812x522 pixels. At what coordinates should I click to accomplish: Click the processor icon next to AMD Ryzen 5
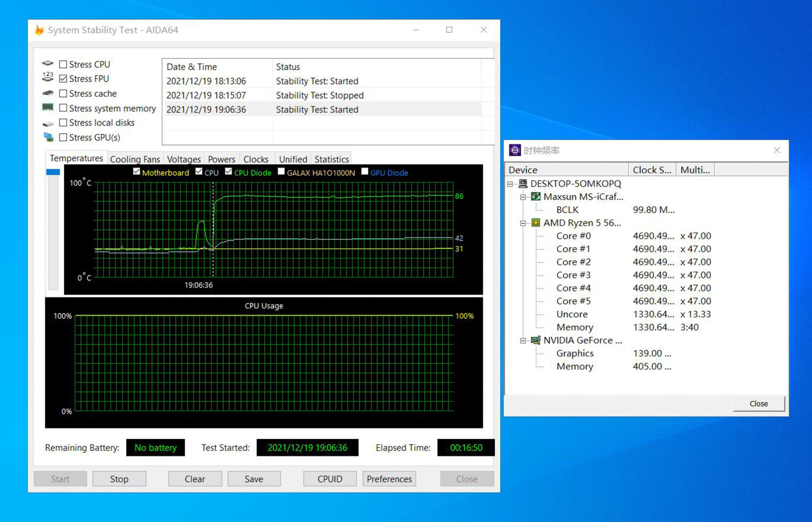[536, 223]
